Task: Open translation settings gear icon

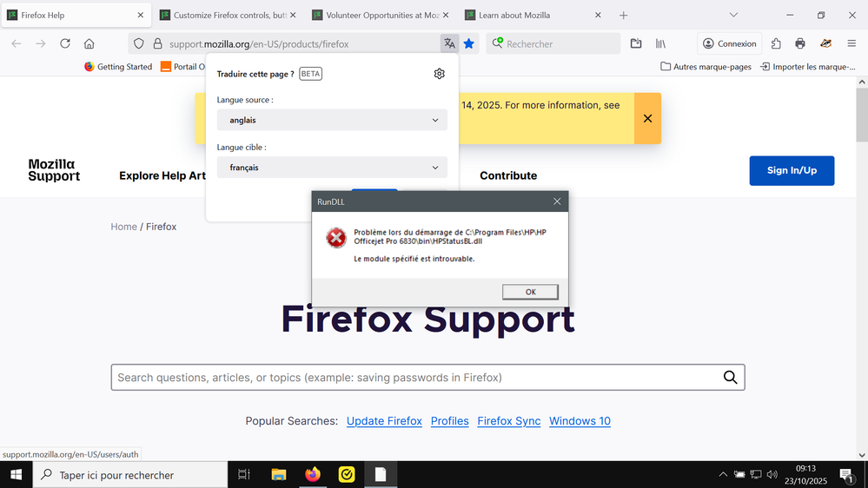Action: 439,74
